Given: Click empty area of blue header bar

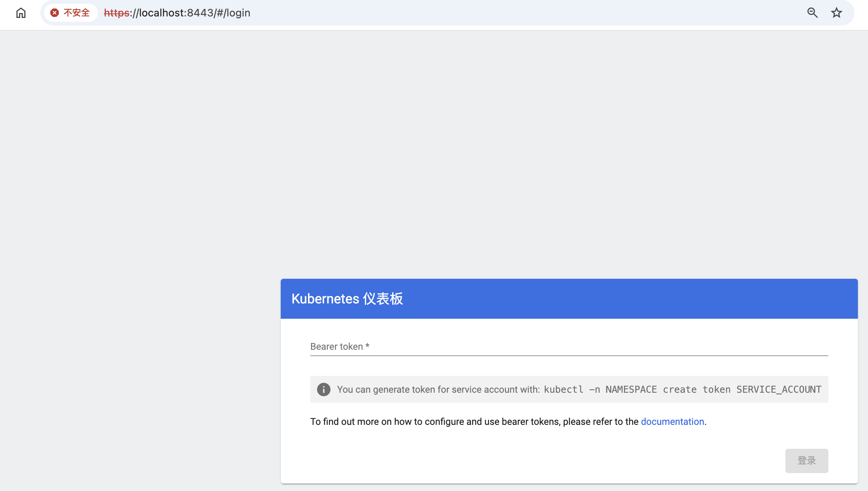Looking at the screenshot, I should (635, 299).
